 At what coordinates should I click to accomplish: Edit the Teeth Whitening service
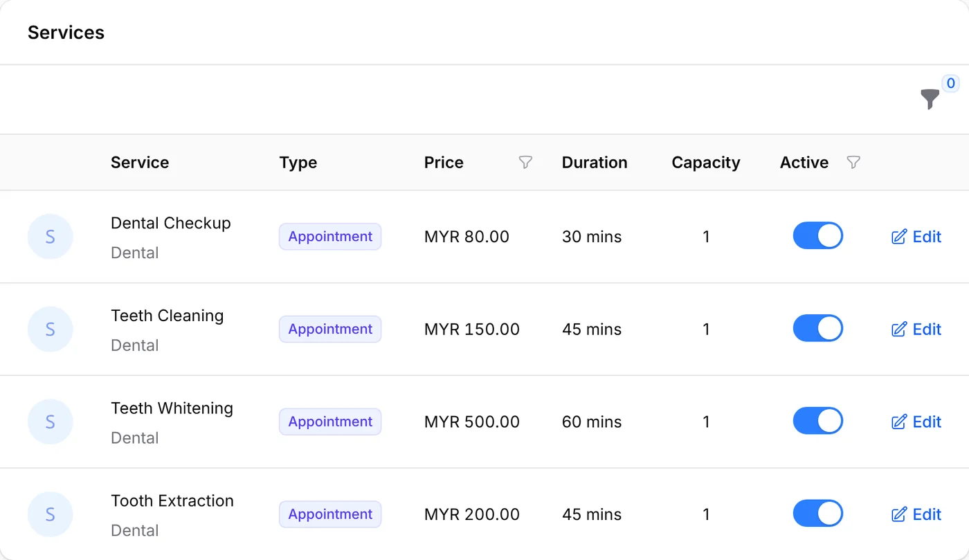click(916, 422)
